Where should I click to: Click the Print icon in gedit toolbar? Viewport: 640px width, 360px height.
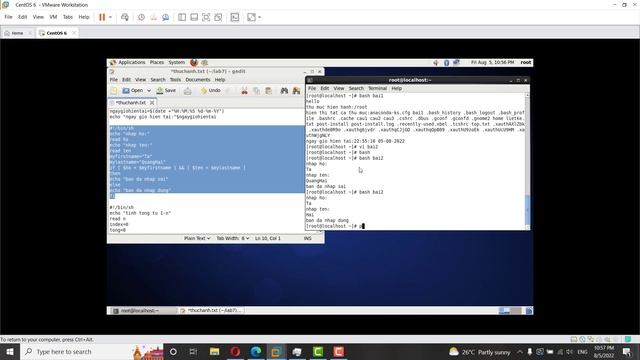(187, 91)
